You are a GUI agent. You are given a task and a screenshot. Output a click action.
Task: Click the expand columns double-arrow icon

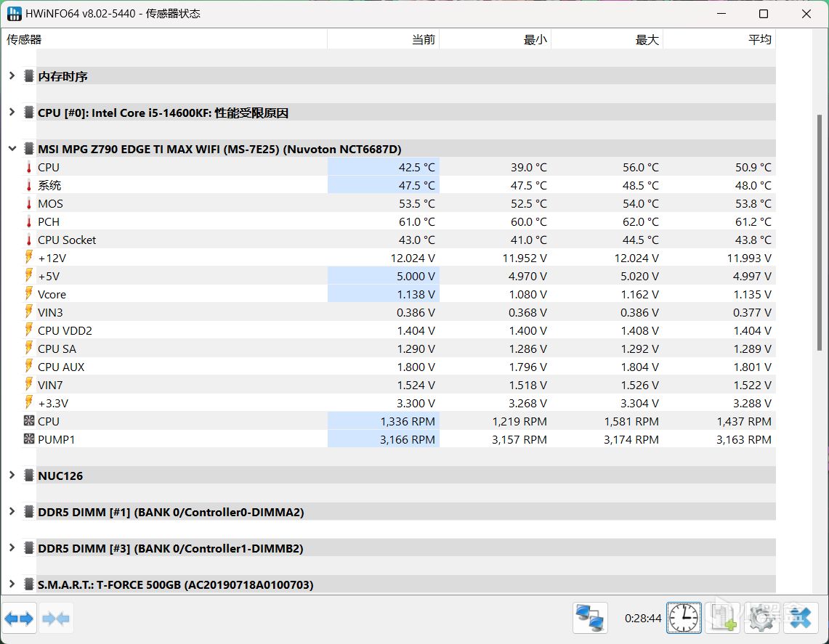[x=19, y=618]
